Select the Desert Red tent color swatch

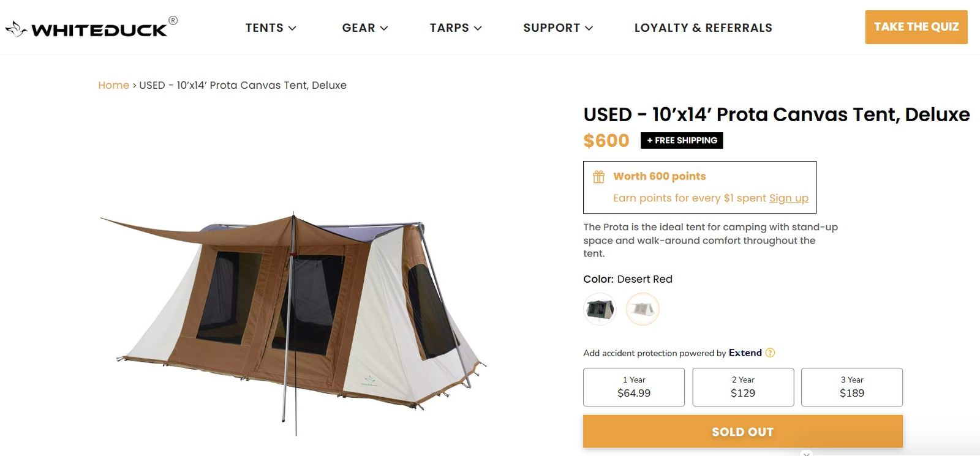click(643, 308)
